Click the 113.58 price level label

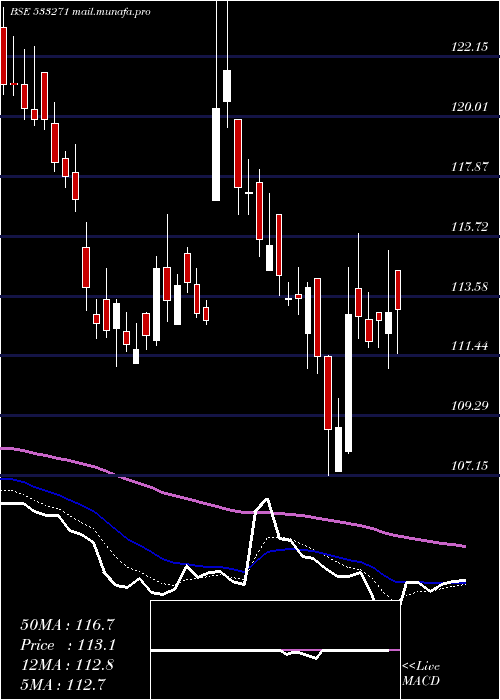pyautogui.click(x=469, y=287)
